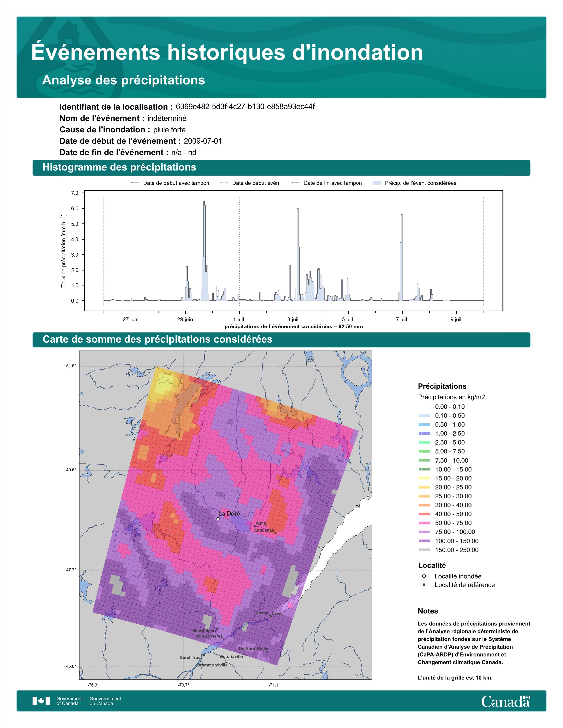Screen dimensions: 563x728
Task: Click the Drummondville label on map
Action: 212,665
